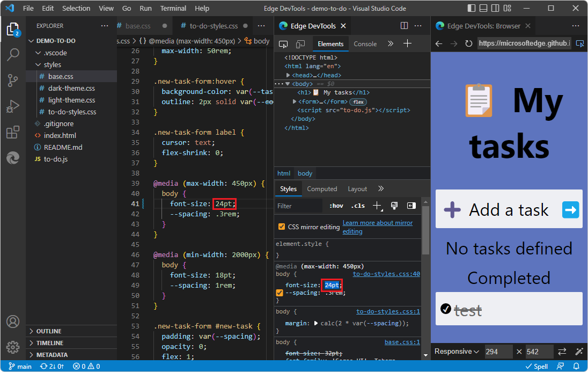Screen dimensions: 588x372
Task: Open the Source Control icon in activity bar
Action: [x=13, y=80]
